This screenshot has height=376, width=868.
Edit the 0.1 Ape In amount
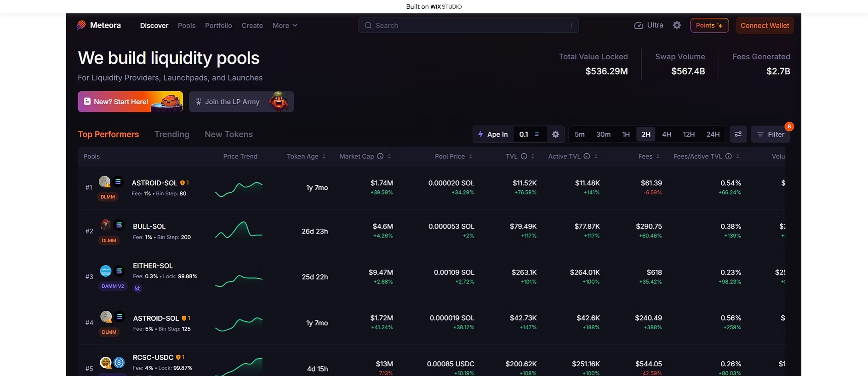(524, 134)
